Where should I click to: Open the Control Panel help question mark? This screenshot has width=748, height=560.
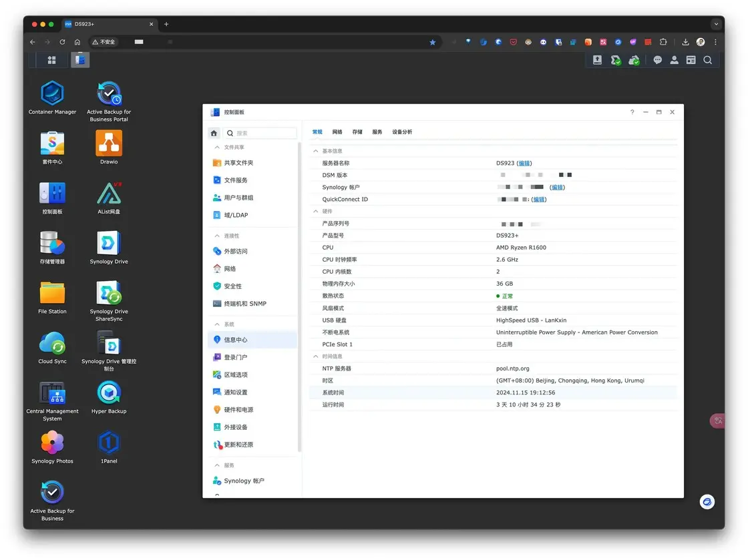632,112
